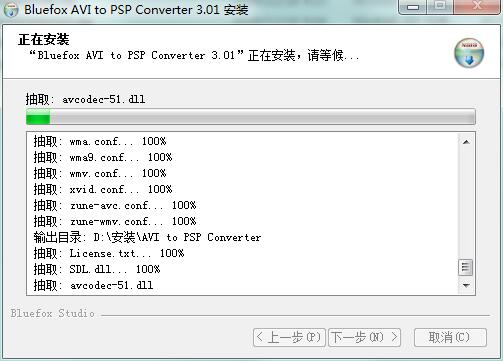The height and width of the screenshot is (361, 503).
Task: Click the 取消(C) cancel button
Action: pyautogui.click(x=450, y=338)
